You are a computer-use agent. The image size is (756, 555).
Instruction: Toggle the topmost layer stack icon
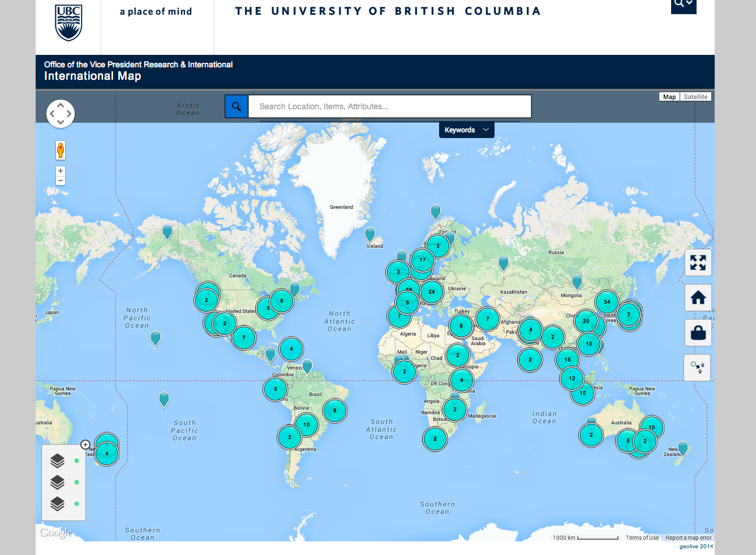pyautogui.click(x=58, y=461)
